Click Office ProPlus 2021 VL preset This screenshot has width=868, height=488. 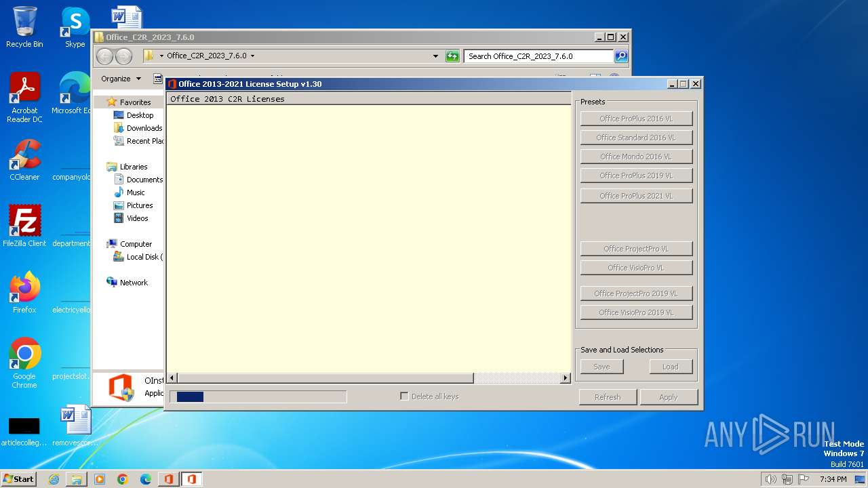[x=636, y=196]
